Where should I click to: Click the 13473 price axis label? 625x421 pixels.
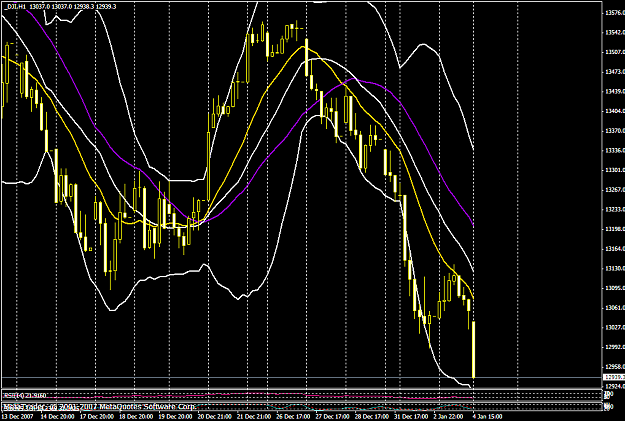point(615,72)
